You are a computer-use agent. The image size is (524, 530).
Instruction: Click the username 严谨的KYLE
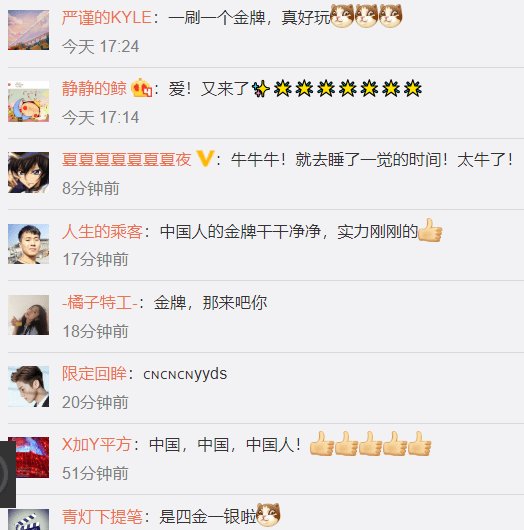pyautogui.click(x=106, y=18)
